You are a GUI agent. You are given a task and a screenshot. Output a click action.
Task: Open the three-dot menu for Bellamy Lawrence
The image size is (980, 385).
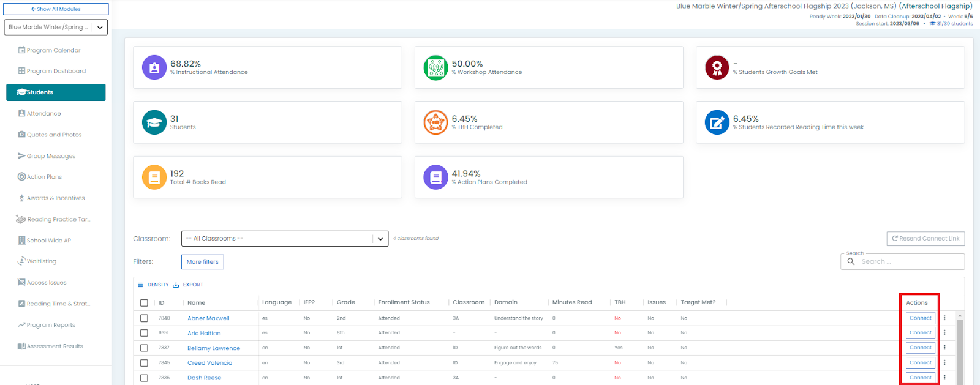click(944, 348)
